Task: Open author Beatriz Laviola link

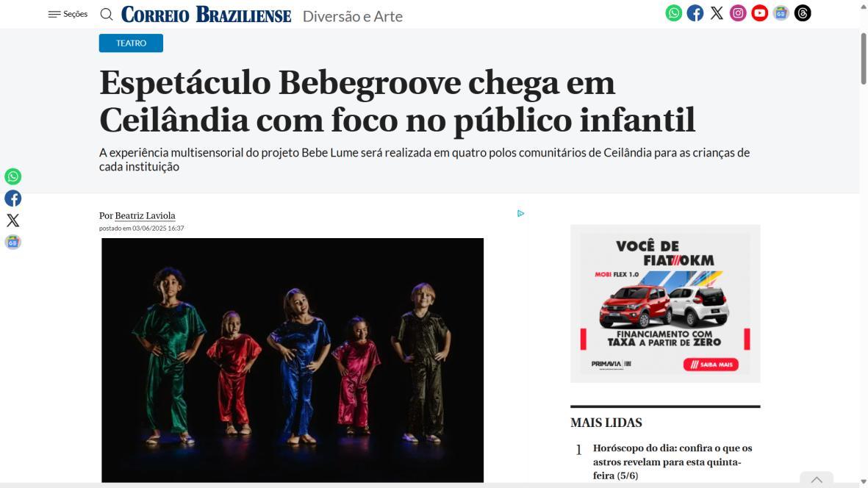Action: [145, 216]
